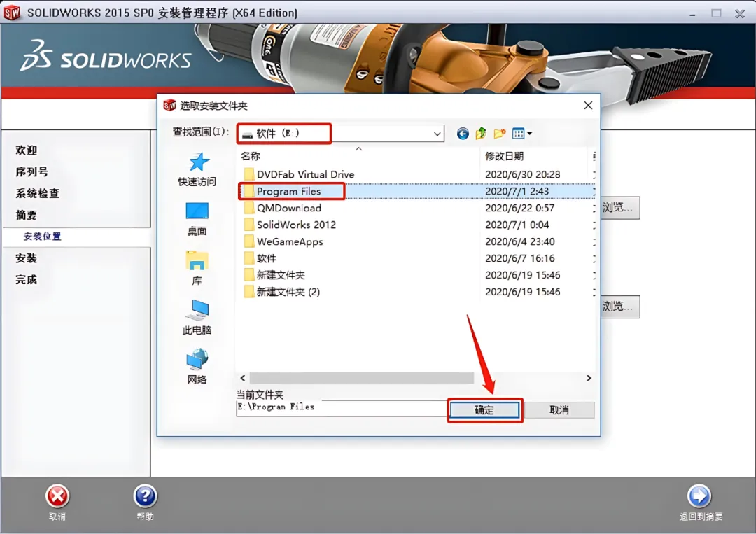Image resolution: width=756 pixels, height=534 pixels.
Task: Select 安装位置 in sidebar
Action: click(x=43, y=237)
